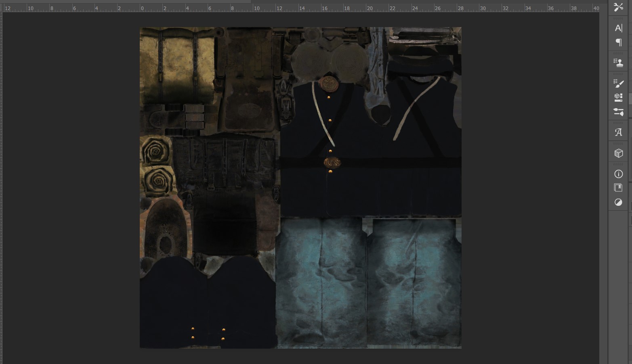Image resolution: width=632 pixels, height=364 pixels.
Task: Open the sliders-and-brush-tip panel icon
Action: (x=618, y=112)
